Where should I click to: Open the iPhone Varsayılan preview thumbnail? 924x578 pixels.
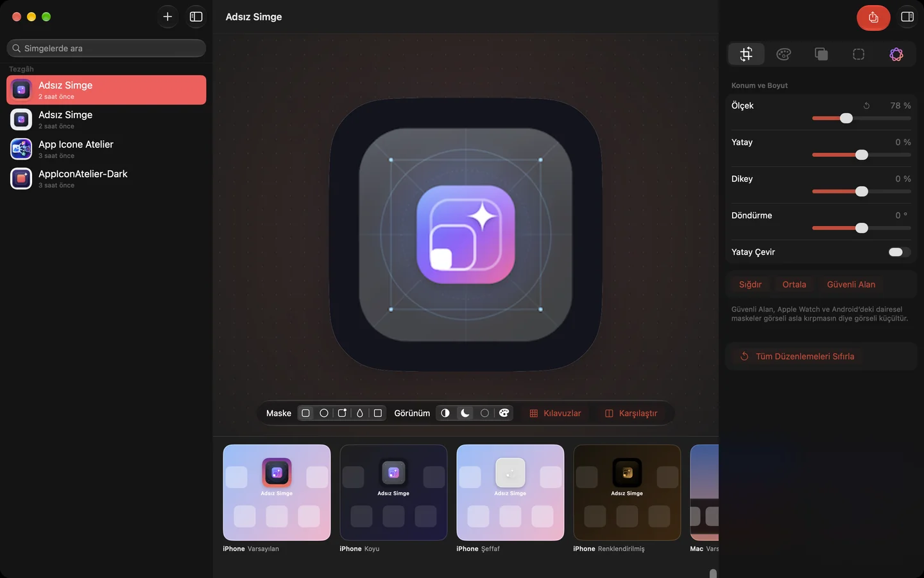pos(277,493)
